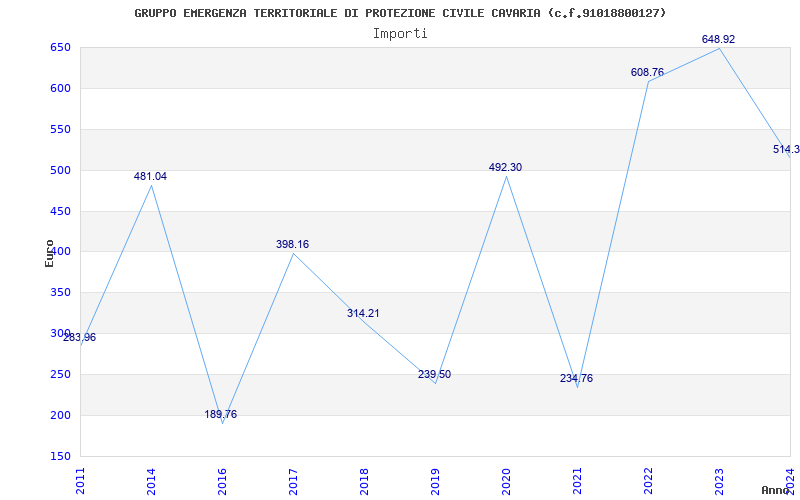Click the 2018 year tick label

pos(364,481)
